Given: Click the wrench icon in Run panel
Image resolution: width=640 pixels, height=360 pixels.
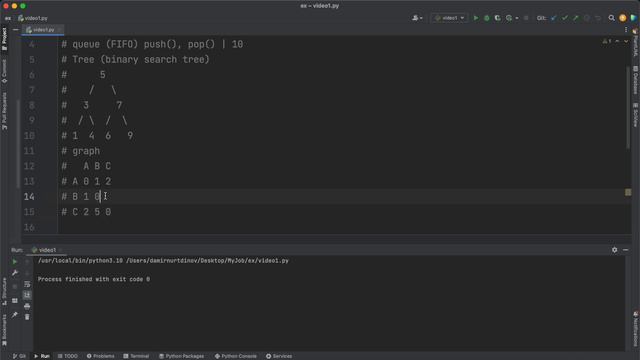Looking at the screenshot, I should point(15,273).
